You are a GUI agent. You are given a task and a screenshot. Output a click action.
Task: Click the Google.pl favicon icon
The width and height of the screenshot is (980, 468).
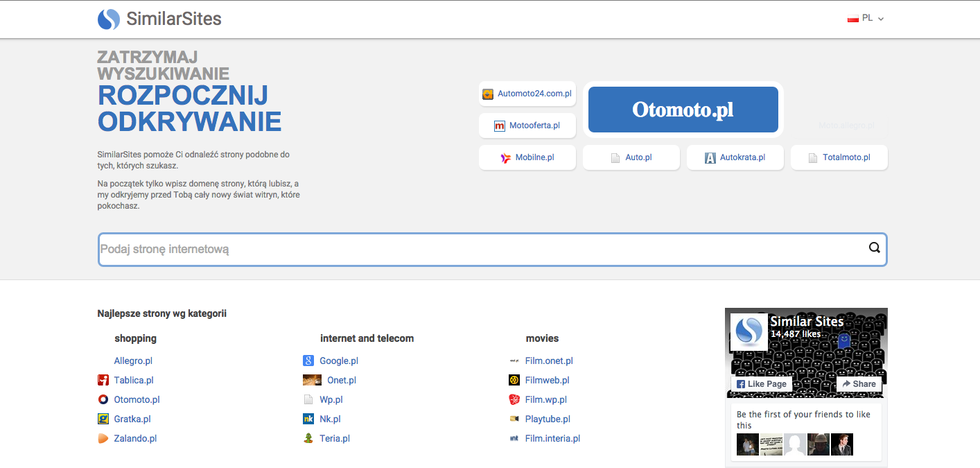click(x=308, y=361)
